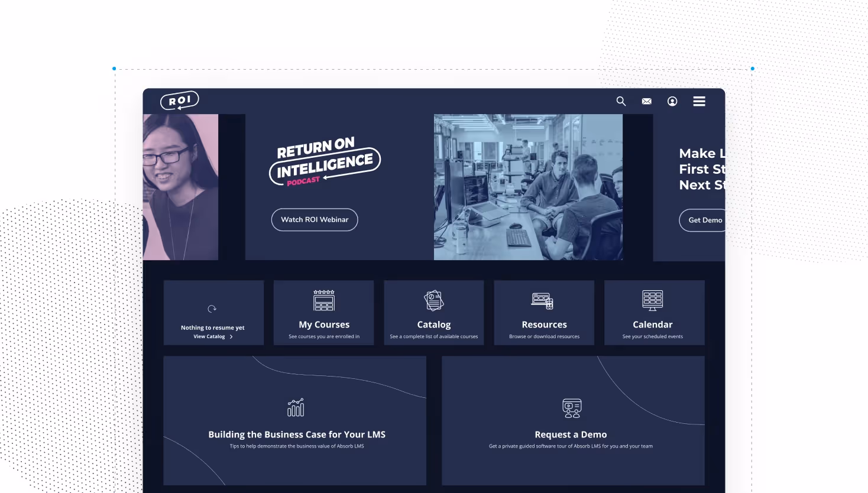Open search with the magnifier icon

(621, 101)
